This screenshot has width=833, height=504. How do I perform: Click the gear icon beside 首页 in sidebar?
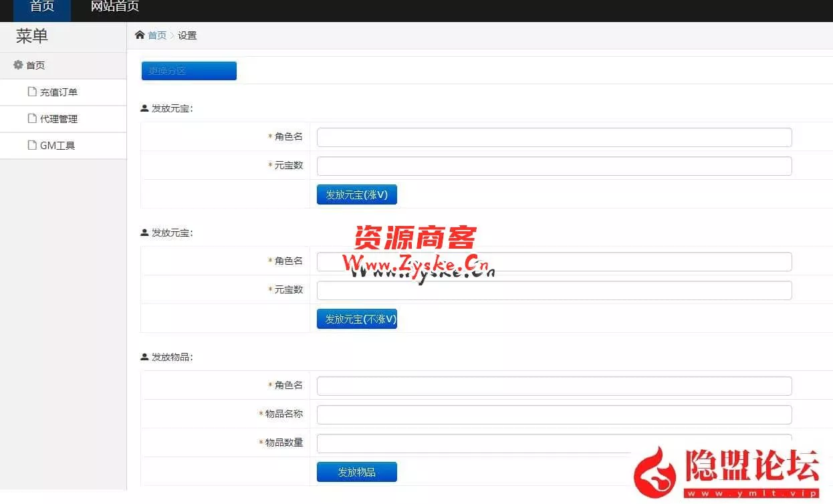coord(18,65)
